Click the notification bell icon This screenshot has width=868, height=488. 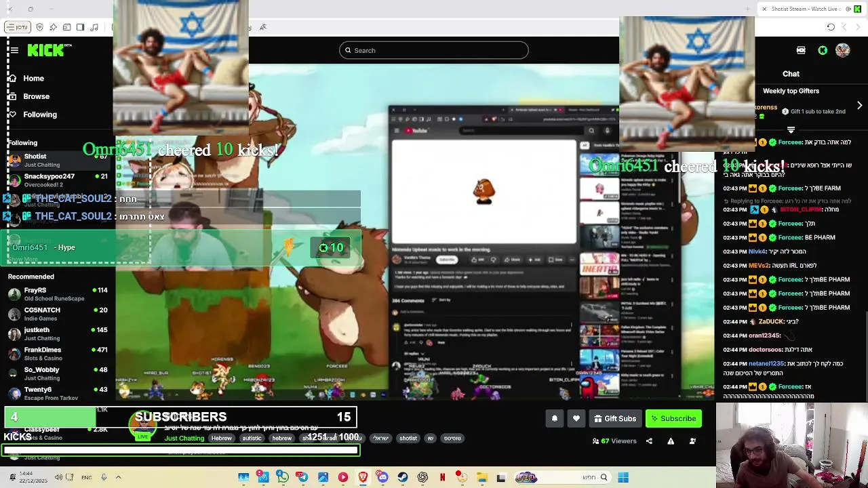554,419
